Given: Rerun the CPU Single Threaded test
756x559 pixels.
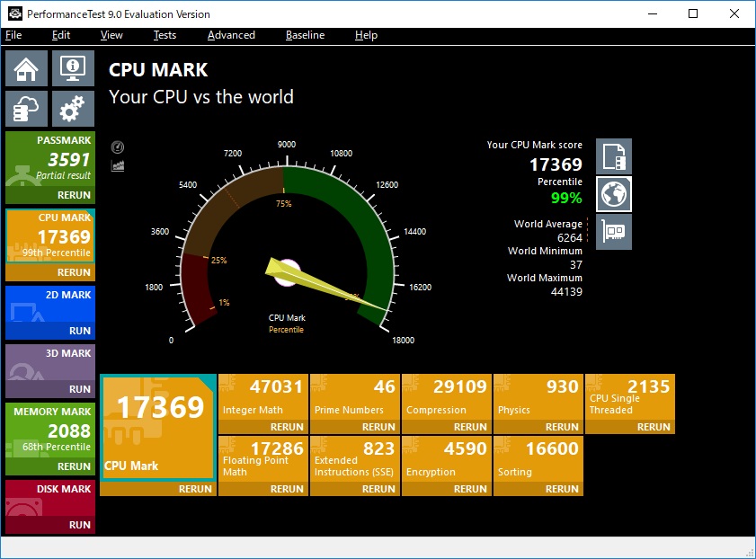Looking at the screenshot, I should coord(654,427).
